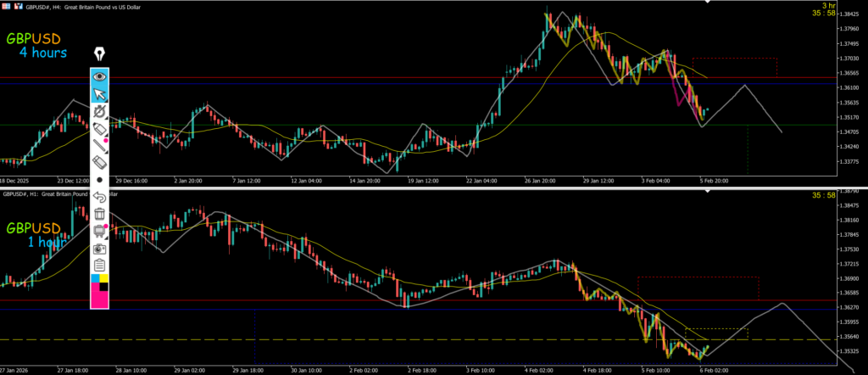Click the clipboard icon in drawing toolbar

(x=100, y=266)
